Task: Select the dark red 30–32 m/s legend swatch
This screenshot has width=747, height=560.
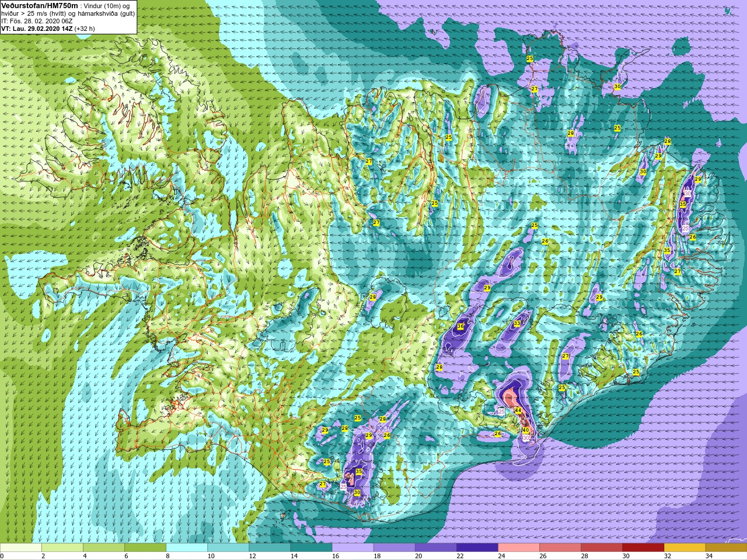Action: 643,548
